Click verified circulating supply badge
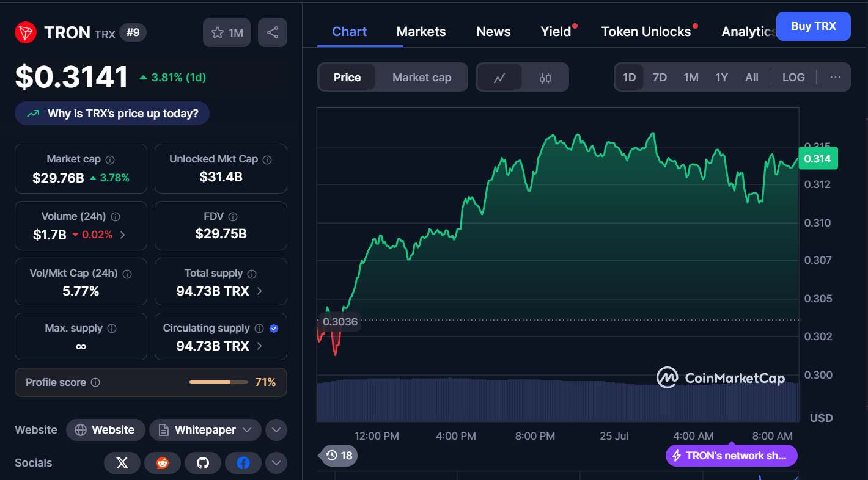 [274, 329]
